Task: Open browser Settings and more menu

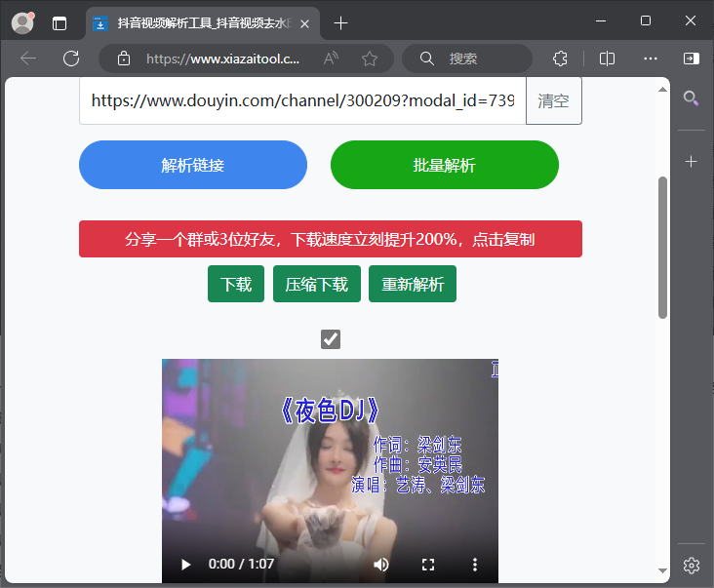Action: (x=651, y=59)
